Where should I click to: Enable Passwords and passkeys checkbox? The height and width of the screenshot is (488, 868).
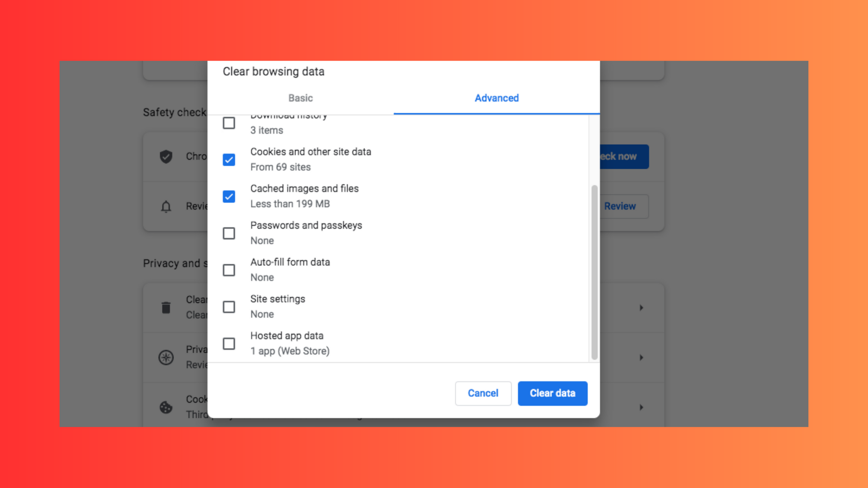pos(229,233)
